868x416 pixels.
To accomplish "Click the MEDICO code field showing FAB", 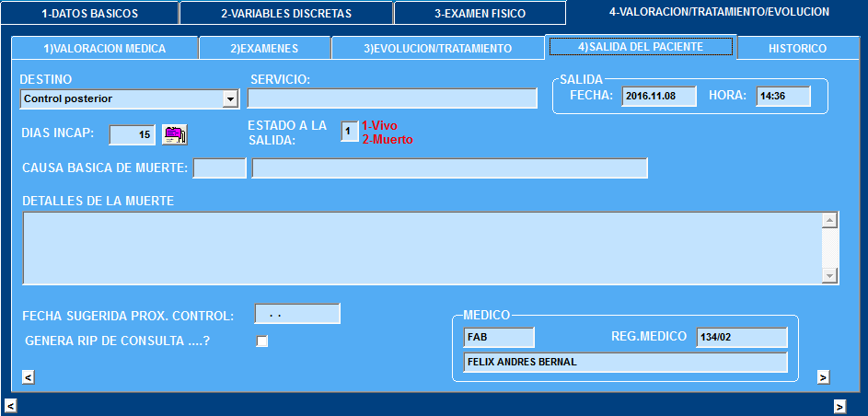I will point(499,337).
